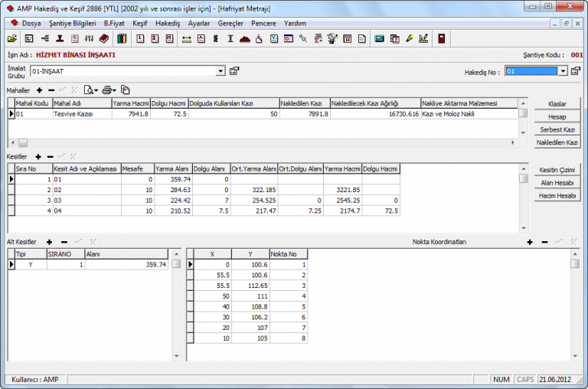
Task: Click the red calculator icon in toolbar
Action: click(x=442, y=38)
